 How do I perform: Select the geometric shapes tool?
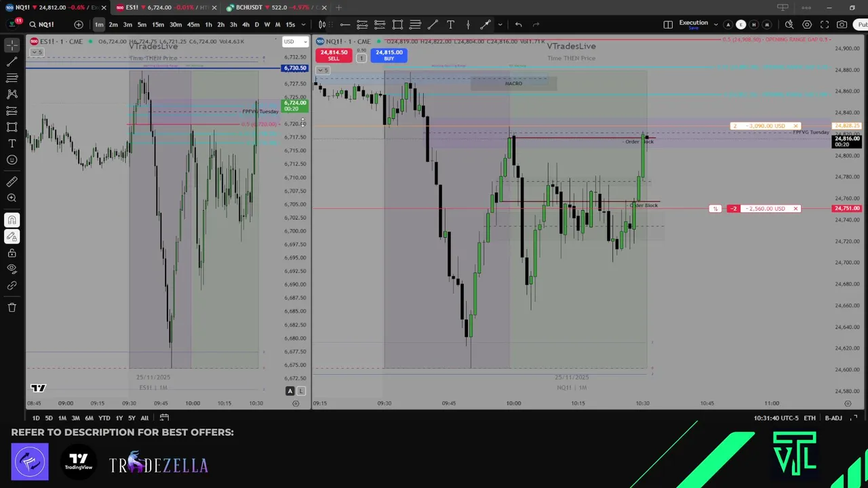[12, 127]
